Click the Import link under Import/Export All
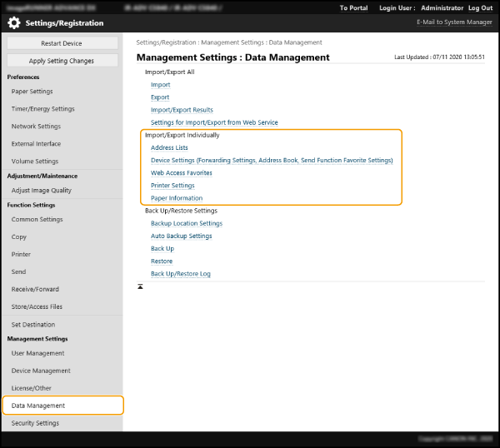 click(160, 85)
